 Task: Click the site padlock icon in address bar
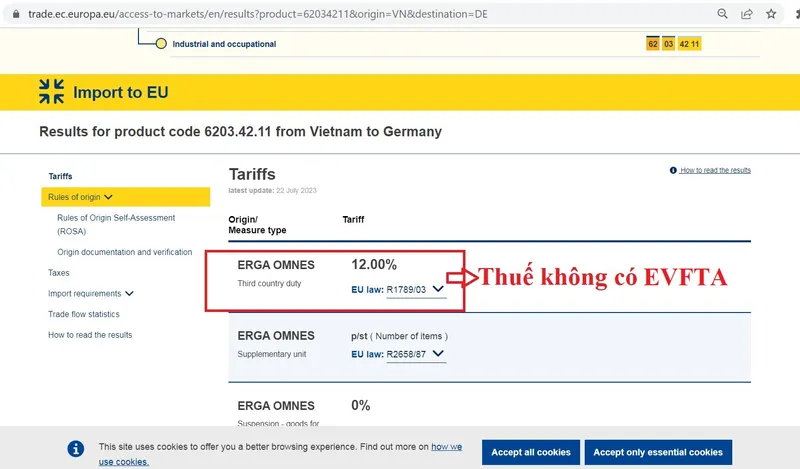(x=11, y=14)
